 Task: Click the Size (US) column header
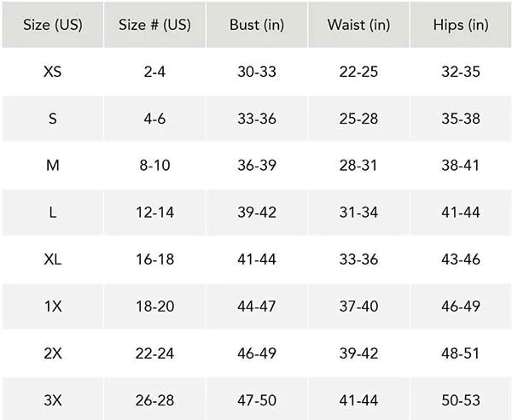tap(52, 25)
